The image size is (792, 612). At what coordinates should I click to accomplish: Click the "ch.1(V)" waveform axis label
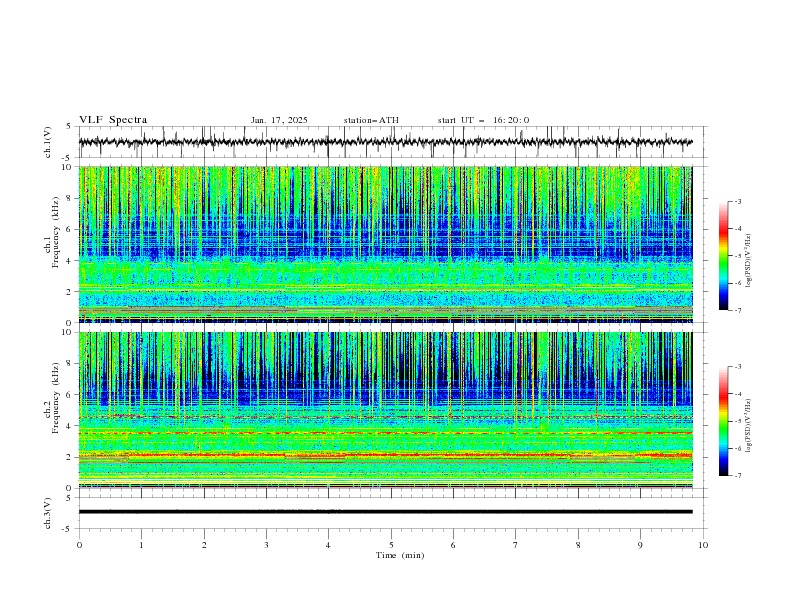48,142
